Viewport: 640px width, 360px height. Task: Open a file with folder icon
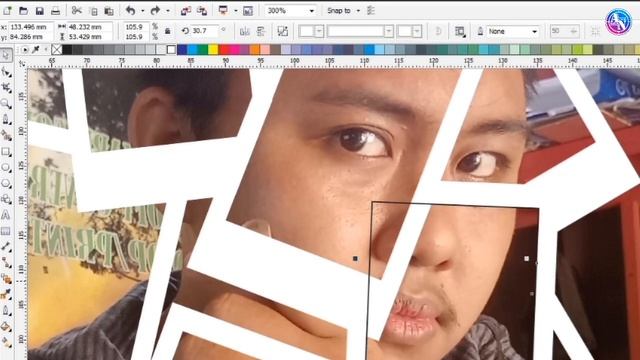(x=23, y=11)
